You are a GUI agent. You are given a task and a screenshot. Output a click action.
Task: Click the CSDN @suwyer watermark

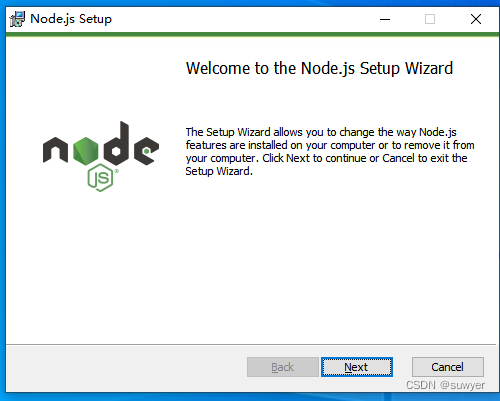445,385
